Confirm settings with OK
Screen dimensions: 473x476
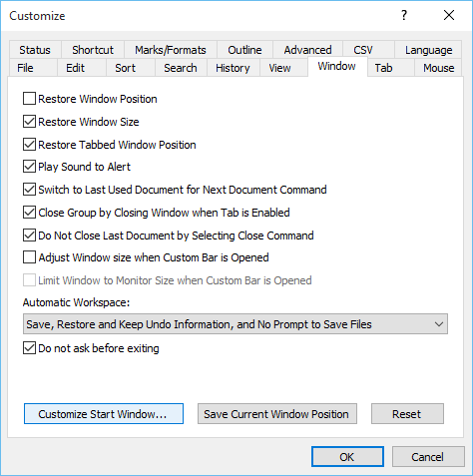tap(347, 457)
